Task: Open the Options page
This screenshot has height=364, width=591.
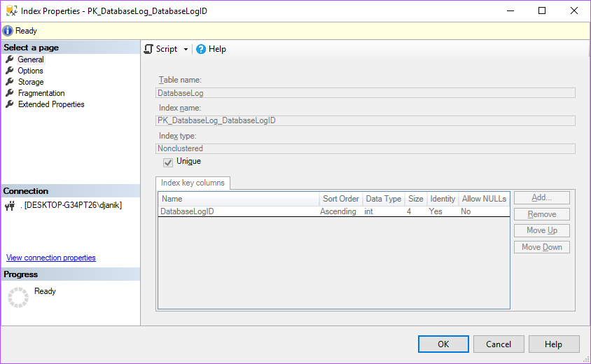Action: click(x=30, y=71)
